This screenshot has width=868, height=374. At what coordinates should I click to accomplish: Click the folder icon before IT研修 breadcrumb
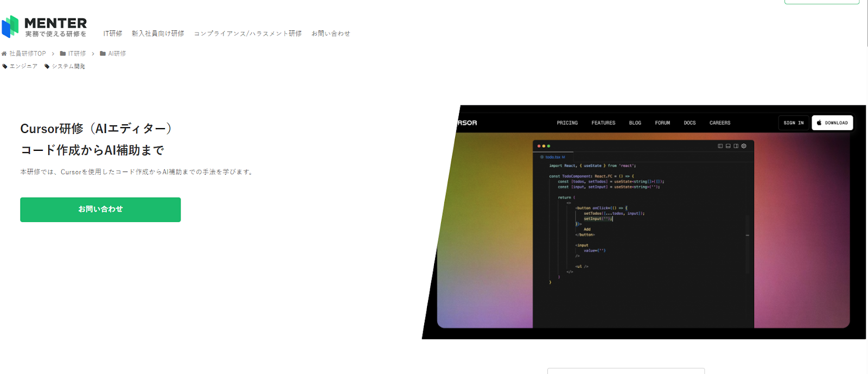pyautogui.click(x=63, y=54)
